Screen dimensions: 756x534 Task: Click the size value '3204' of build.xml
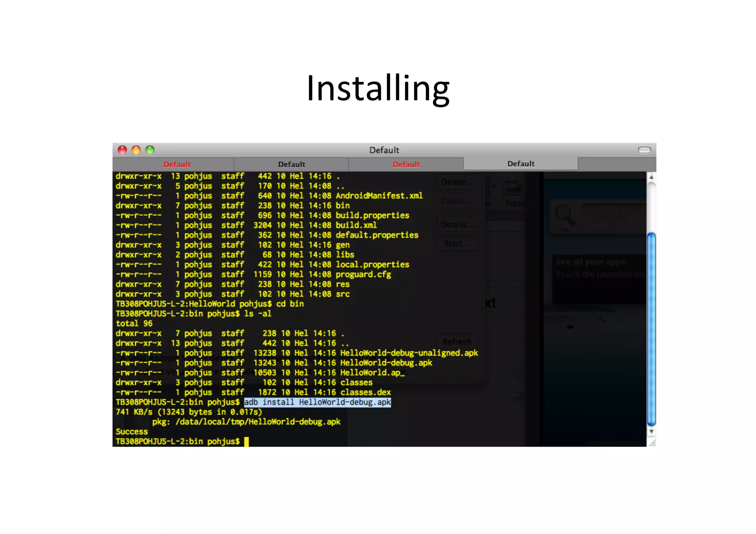[x=262, y=225]
